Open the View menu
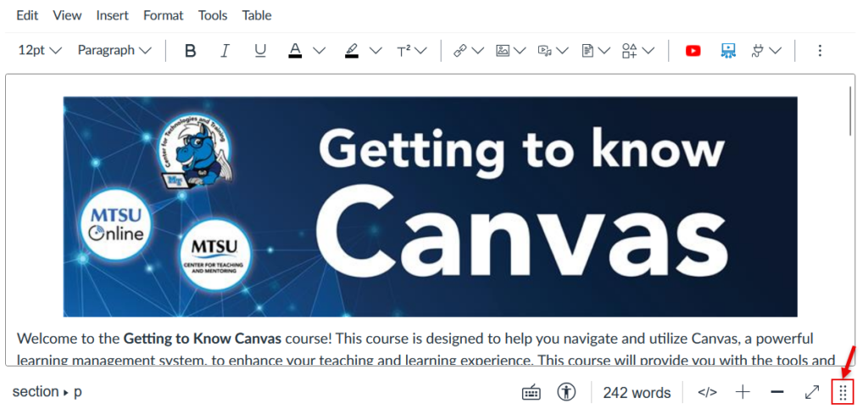Viewport: 868px width, 409px height. pyautogui.click(x=67, y=15)
